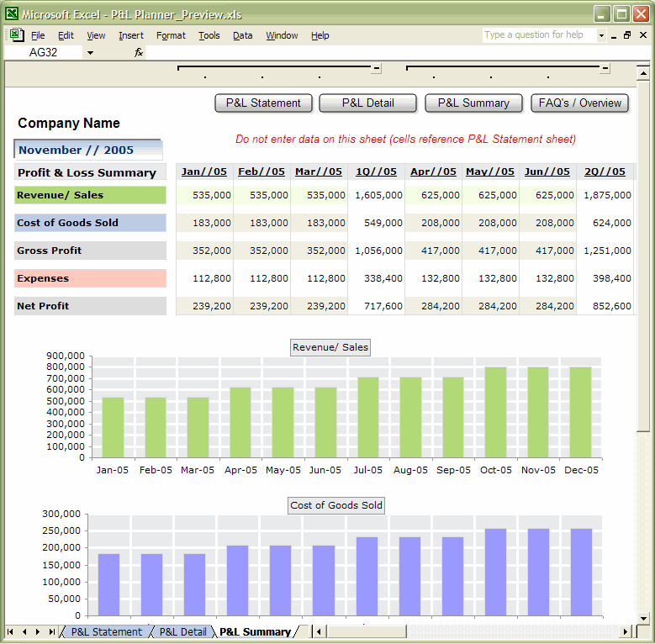The image size is (655, 644).
Task: Select the 1,605,000 revenue cell
Action: [377, 195]
